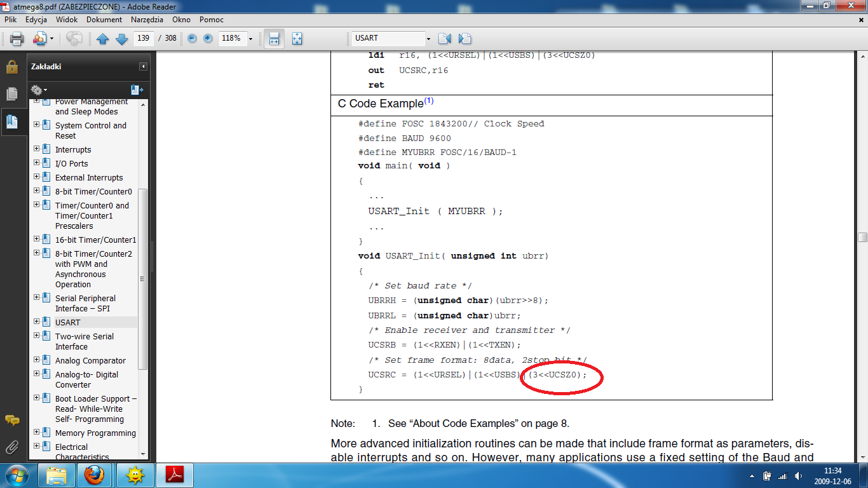Launch Firefox from the taskbar
Image resolution: width=868 pixels, height=488 pixels.
[x=94, y=475]
